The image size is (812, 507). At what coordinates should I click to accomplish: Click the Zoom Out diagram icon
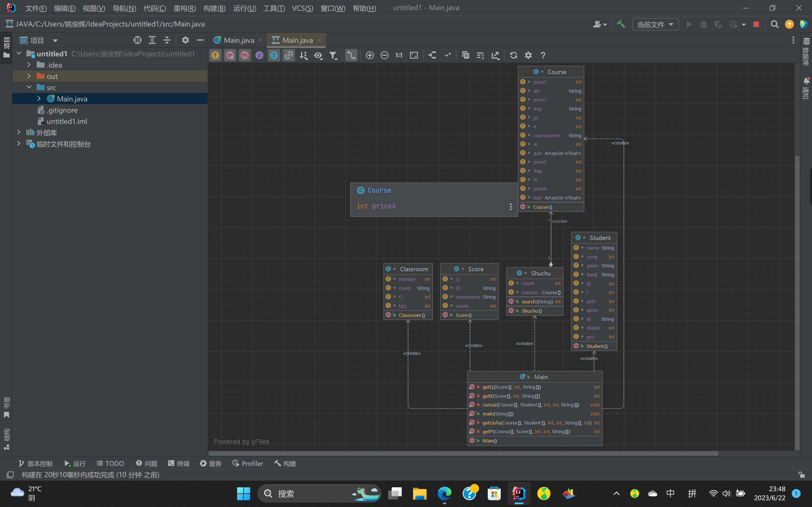click(x=385, y=55)
